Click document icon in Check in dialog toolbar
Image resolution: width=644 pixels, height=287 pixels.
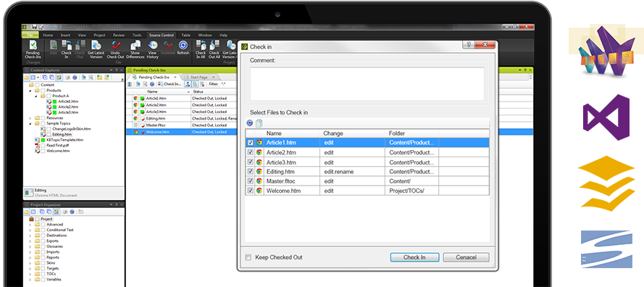259,123
